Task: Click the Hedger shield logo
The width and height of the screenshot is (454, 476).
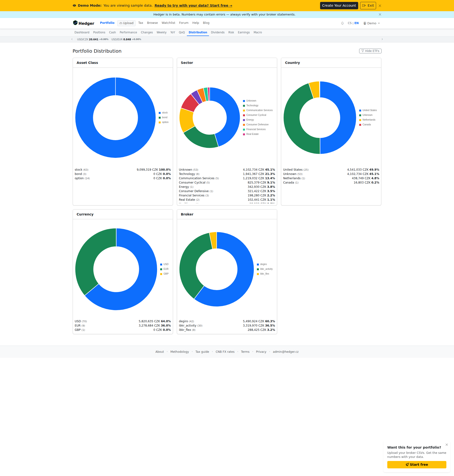Action: 75,23
